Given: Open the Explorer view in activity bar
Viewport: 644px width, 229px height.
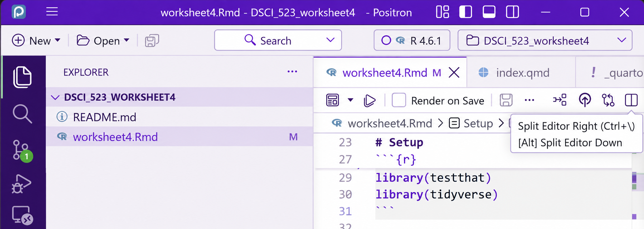Looking at the screenshot, I should point(22,77).
